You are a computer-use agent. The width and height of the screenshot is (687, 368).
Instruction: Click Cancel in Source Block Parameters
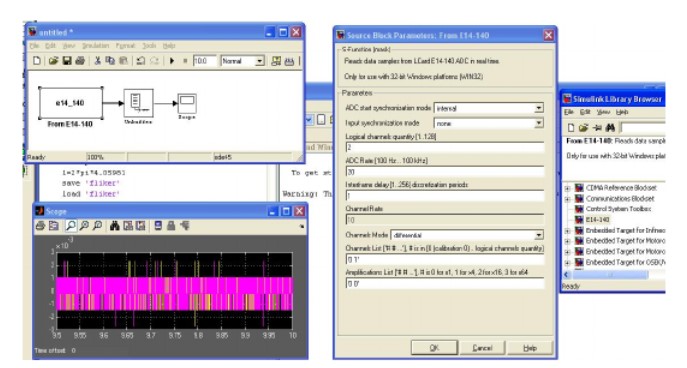tap(482, 348)
